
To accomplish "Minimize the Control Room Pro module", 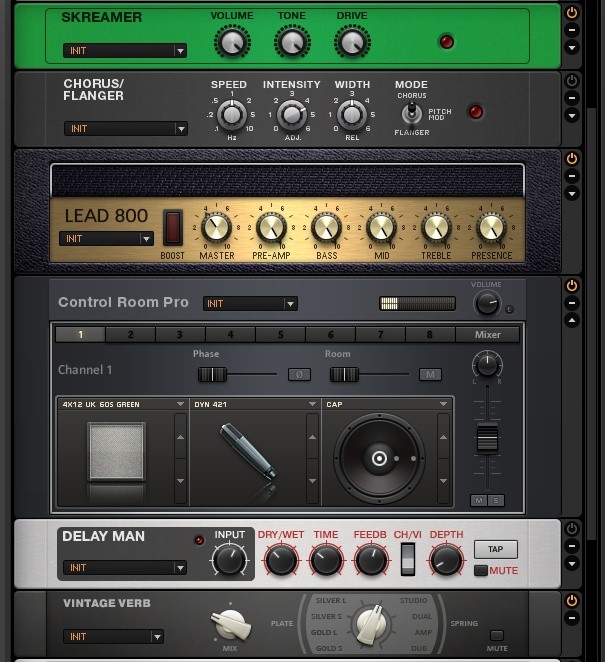I will (572, 303).
